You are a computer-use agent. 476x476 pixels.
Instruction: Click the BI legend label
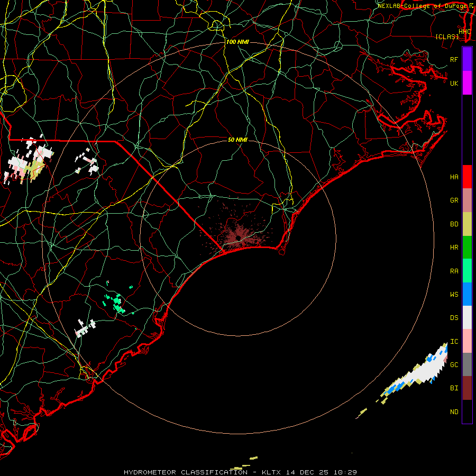pos(454,388)
